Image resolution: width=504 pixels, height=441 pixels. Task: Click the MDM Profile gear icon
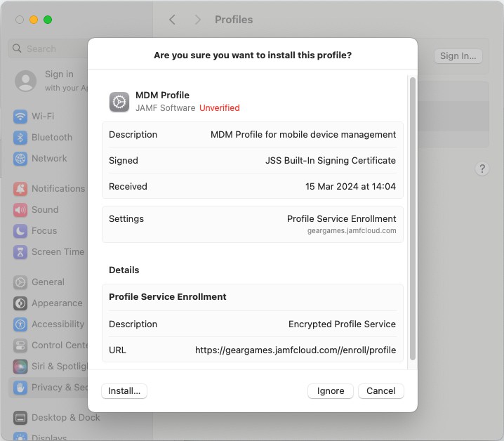[119, 102]
